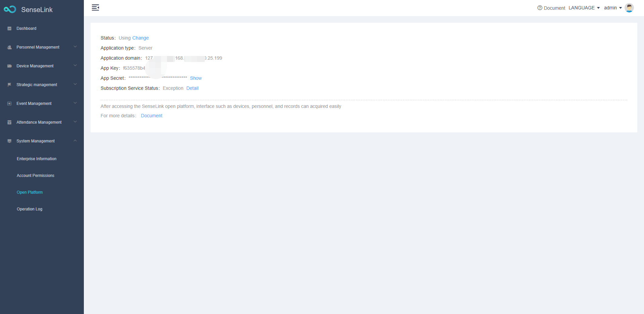Reveal App Secret with Show link
This screenshot has height=314, width=644.
196,78
